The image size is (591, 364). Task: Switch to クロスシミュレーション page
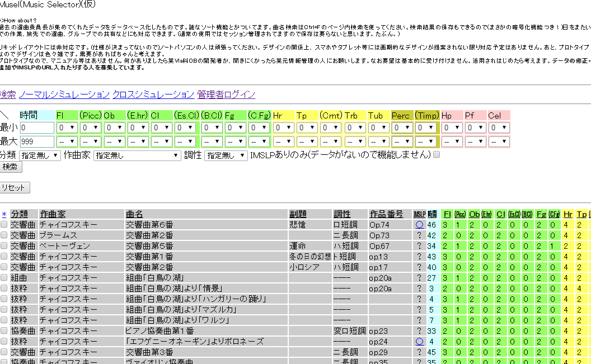tap(153, 94)
